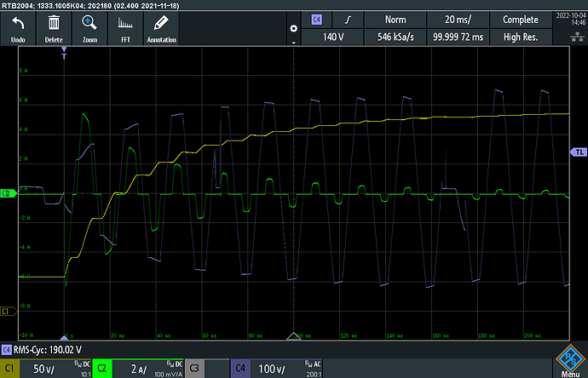This screenshot has height=378, width=588.
Task: Change the rising edge trigger slope
Action: click(348, 20)
